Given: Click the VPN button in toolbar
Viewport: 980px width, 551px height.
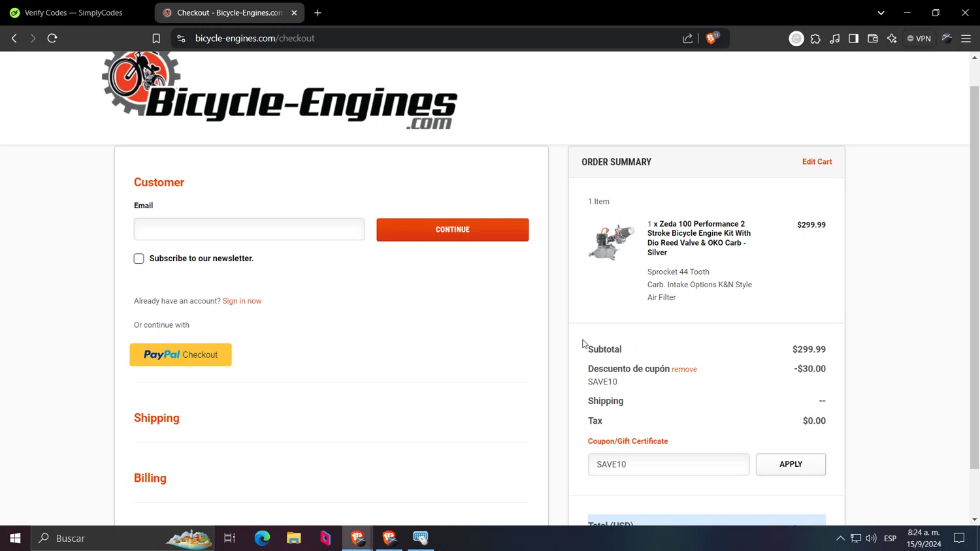Looking at the screenshot, I should 919,39.
